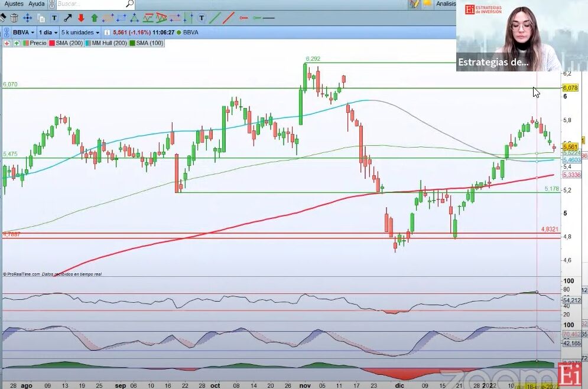
Task: Click the 5,3336 SMA value tag
Action: coord(571,175)
